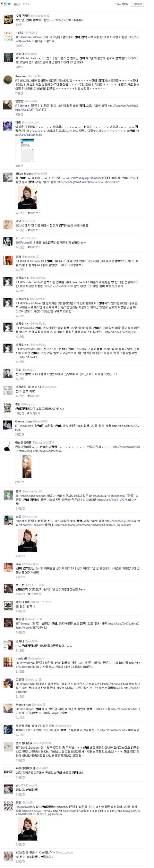The image size is (154, 868).
Task: Open attached photo in Jihye Myung tweet
Action: pyautogui.click(x=27, y=197)
